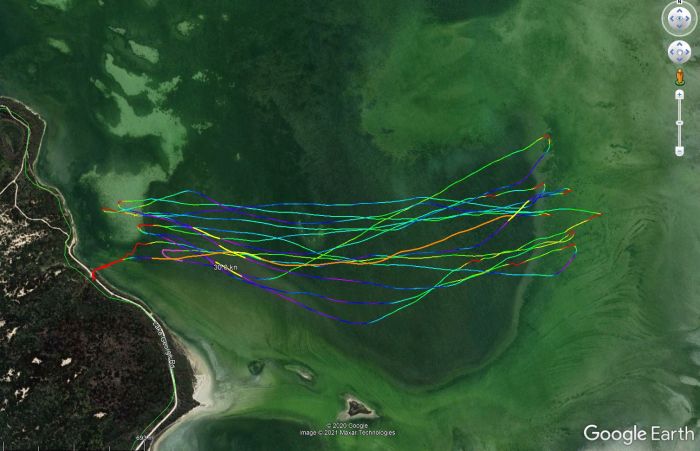Click the hand center of move joystick
Viewport: 700px width, 451px height.
coord(679,52)
